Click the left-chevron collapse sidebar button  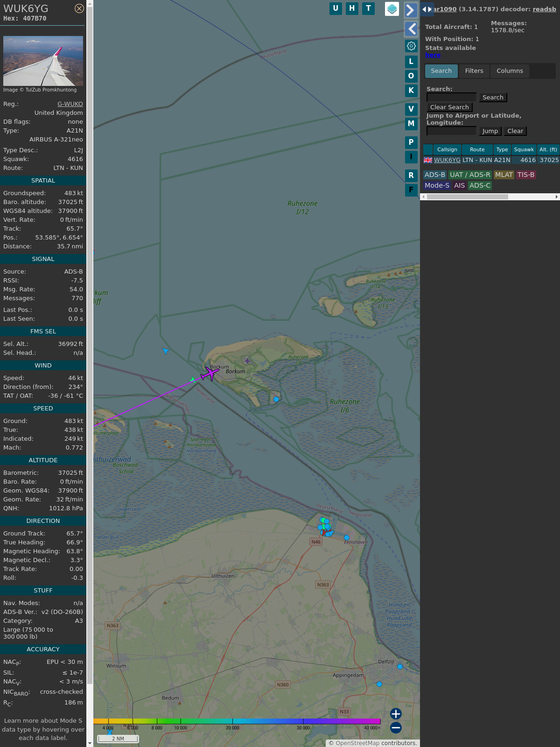point(411,29)
